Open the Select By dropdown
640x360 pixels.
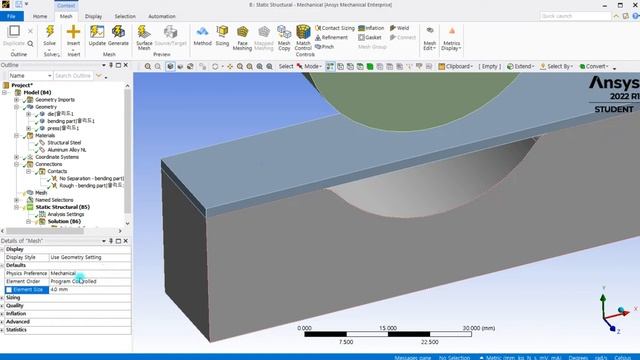(x=556, y=67)
